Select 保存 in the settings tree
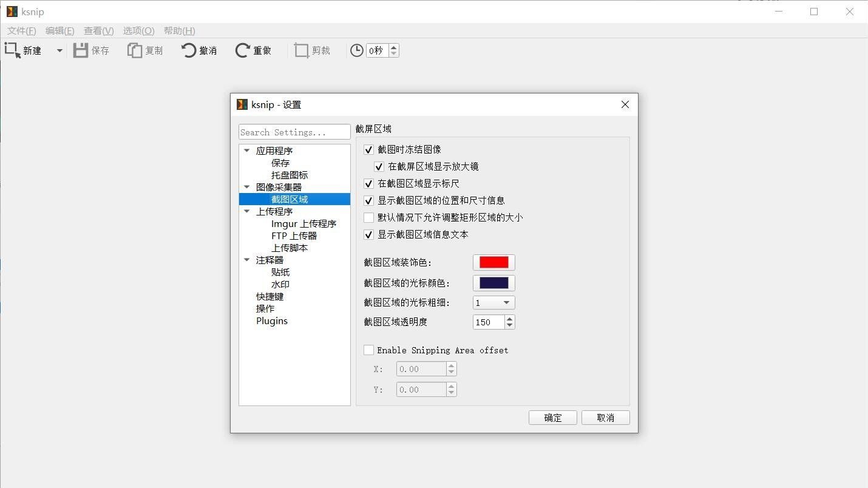Screen dimensions: 868x488 (280, 163)
